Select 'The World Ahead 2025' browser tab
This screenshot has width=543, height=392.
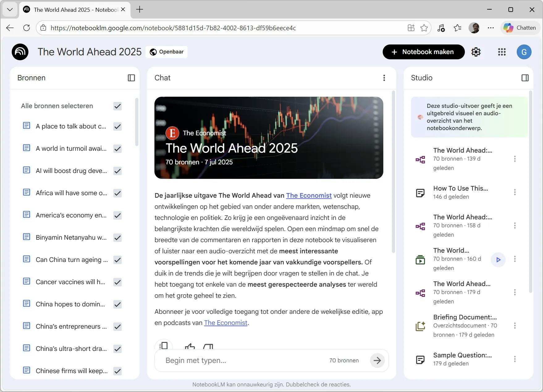click(75, 10)
